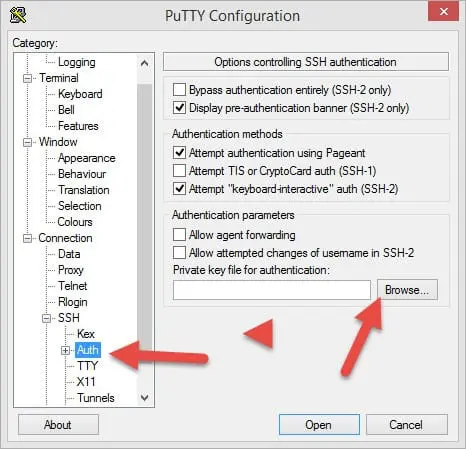This screenshot has width=466, height=449.
Task: Enable Bypass authentication entirely checkbox
Action: tap(179, 90)
